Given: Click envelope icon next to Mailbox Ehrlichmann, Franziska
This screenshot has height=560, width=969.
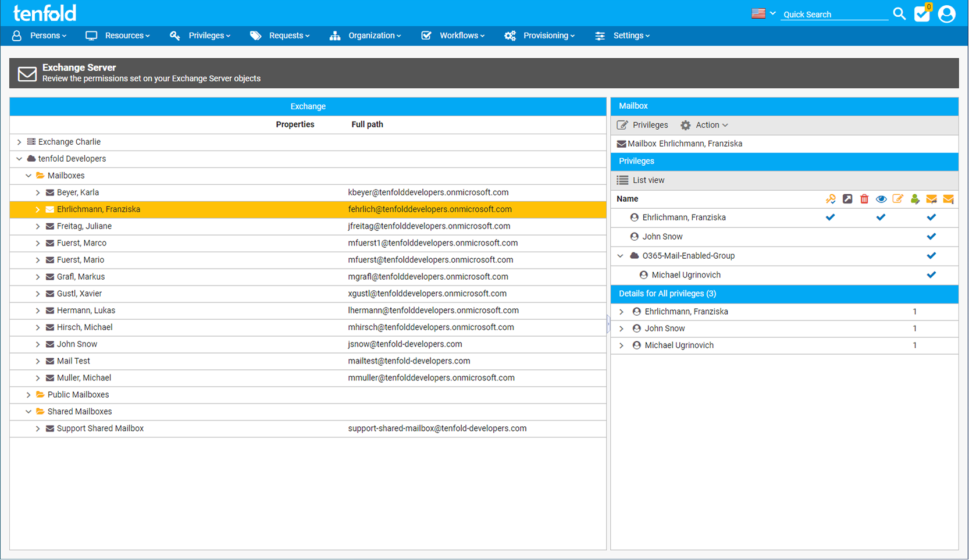Looking at the screenshot, I should point(622,144).
